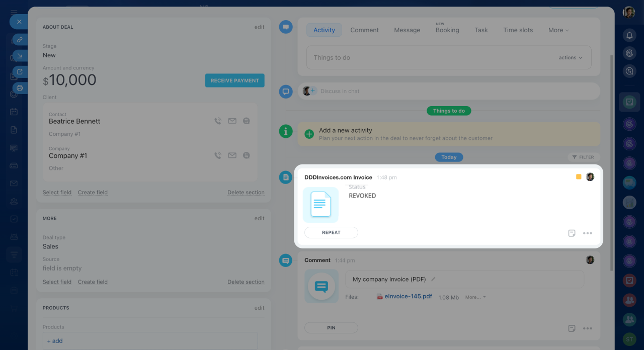This screenshot has height=350, width=644.
Task: Switch to the Comment tab
Action: point(364,30)
